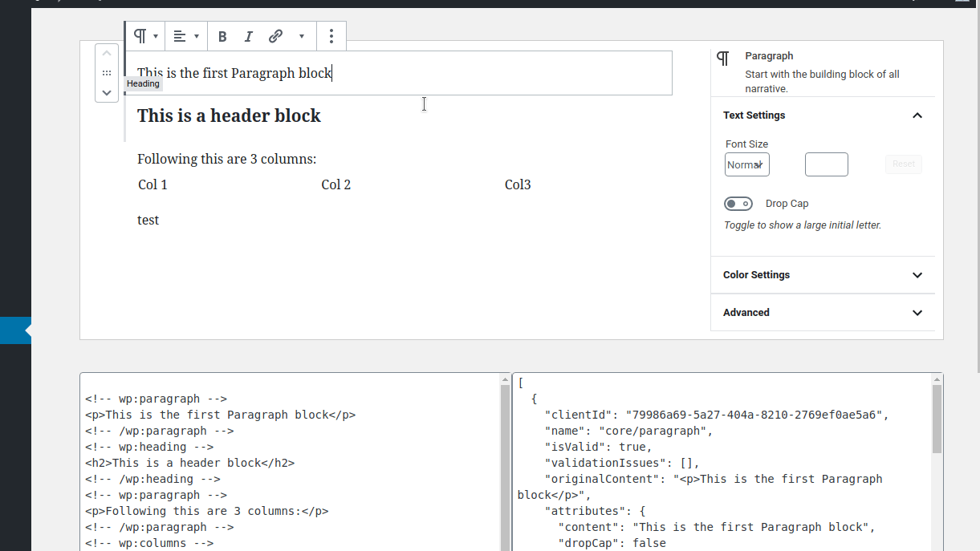Move the paragraph block down

pos(107,92)
